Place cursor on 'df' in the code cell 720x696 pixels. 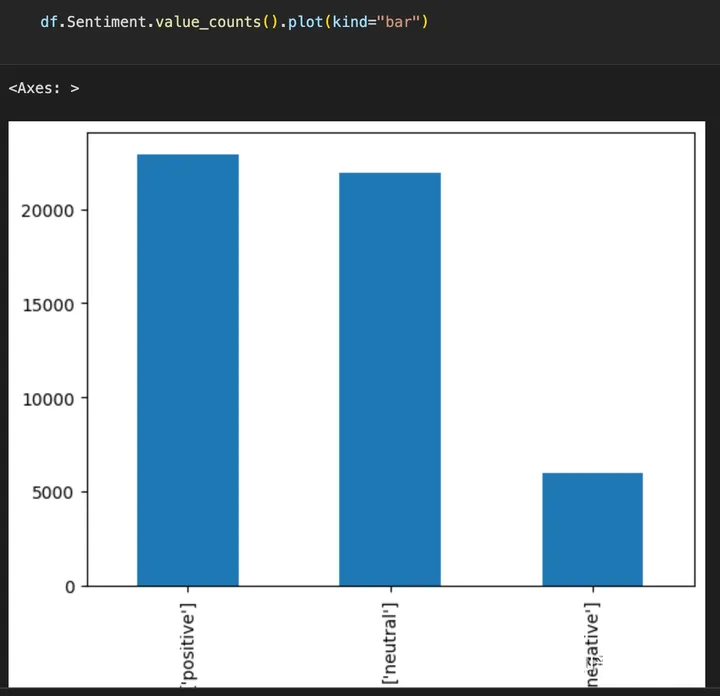tap(48, 21)
